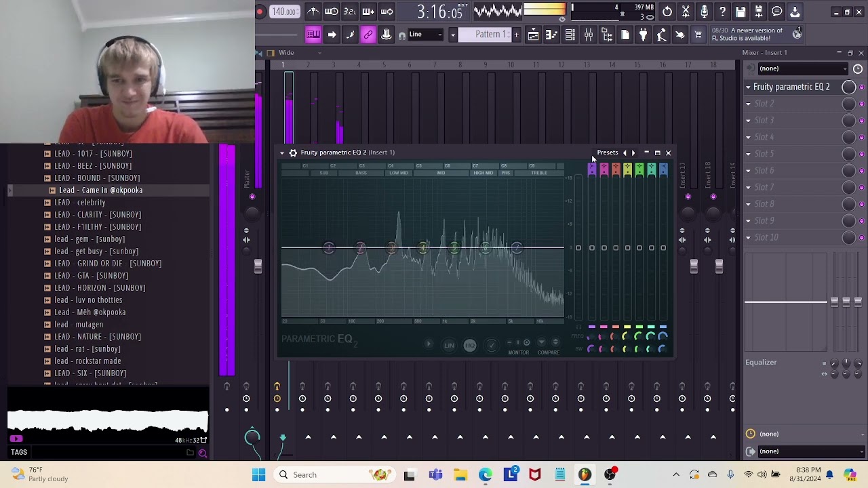The width and height of the screenshot is (868, 488).
Task: Click the yellow band 4 gain slider handle
Action: (628, 248)
